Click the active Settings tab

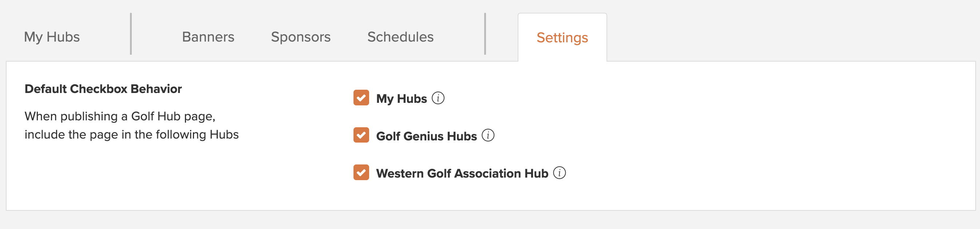(x=562, y=37)
